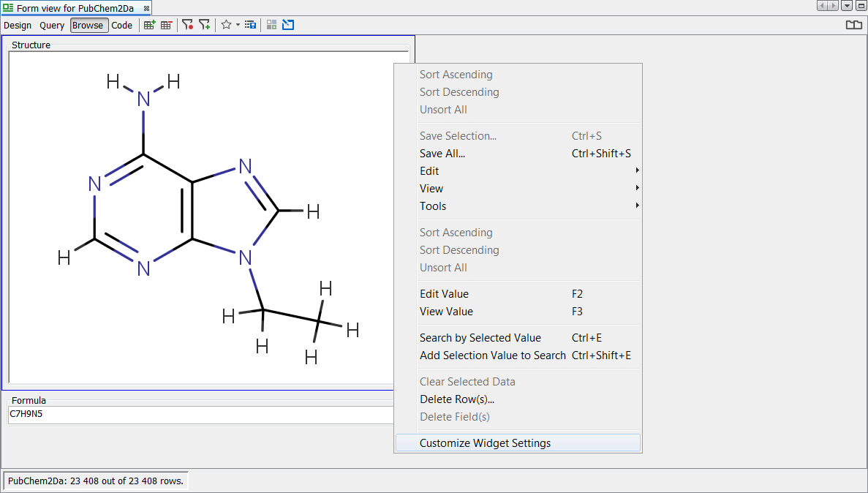
Task: Switch to Design mode
Action: click(x=18, y=25)
